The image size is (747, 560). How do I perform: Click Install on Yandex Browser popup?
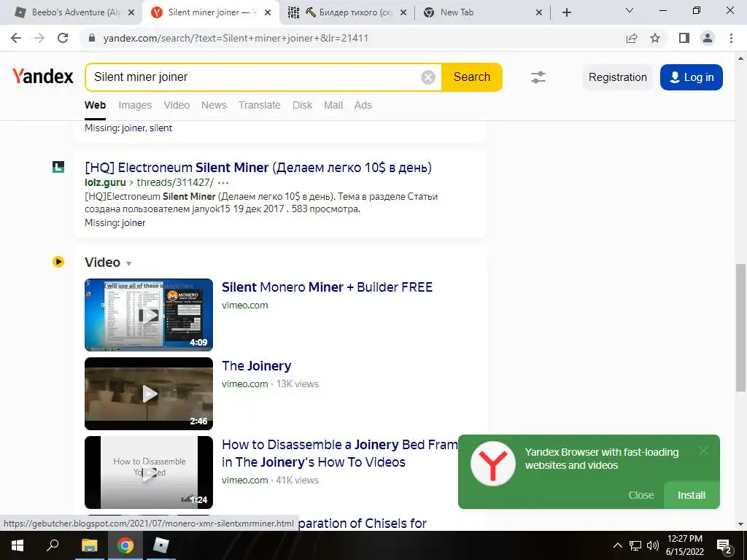click(x=692, y=495)
